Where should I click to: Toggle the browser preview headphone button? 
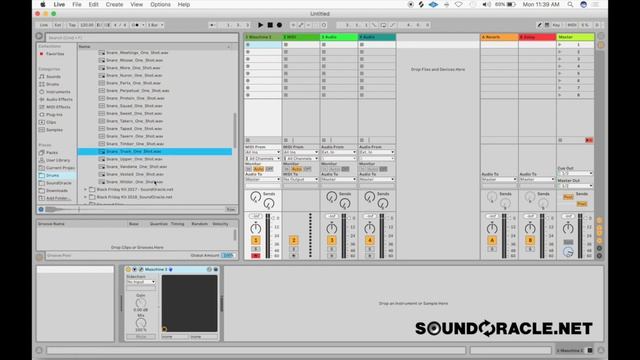pos(41,209)
